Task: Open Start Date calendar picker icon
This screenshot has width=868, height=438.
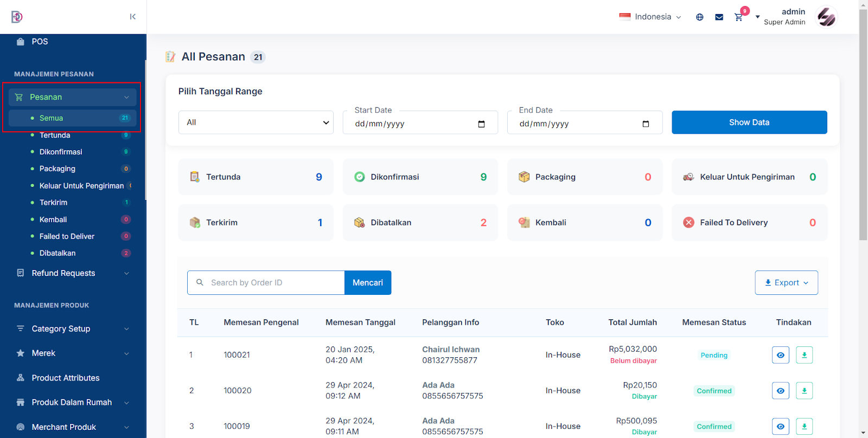Action: (481, 124)
